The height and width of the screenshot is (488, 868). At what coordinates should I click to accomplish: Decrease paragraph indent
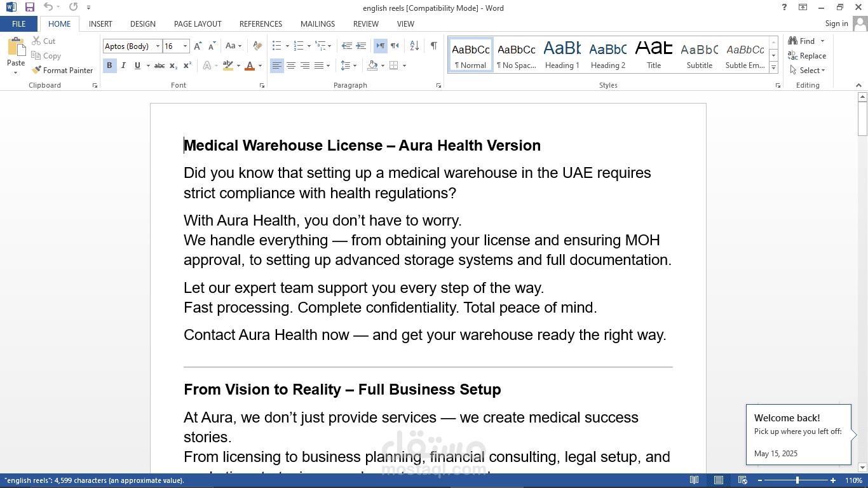347,46
